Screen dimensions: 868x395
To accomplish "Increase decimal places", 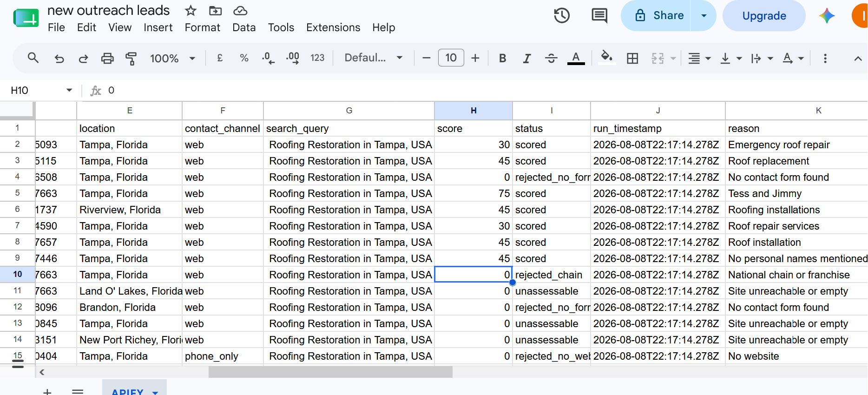I will click(292, 58).
